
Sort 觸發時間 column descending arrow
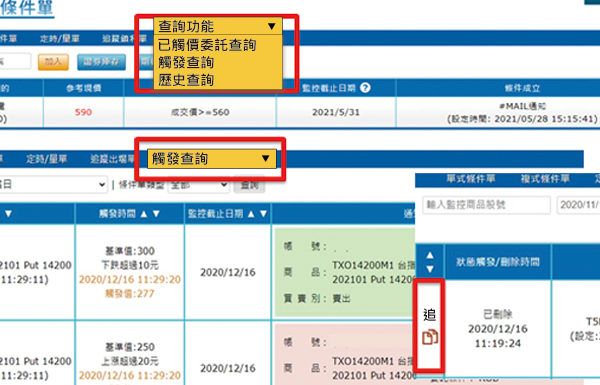(156, 214)
